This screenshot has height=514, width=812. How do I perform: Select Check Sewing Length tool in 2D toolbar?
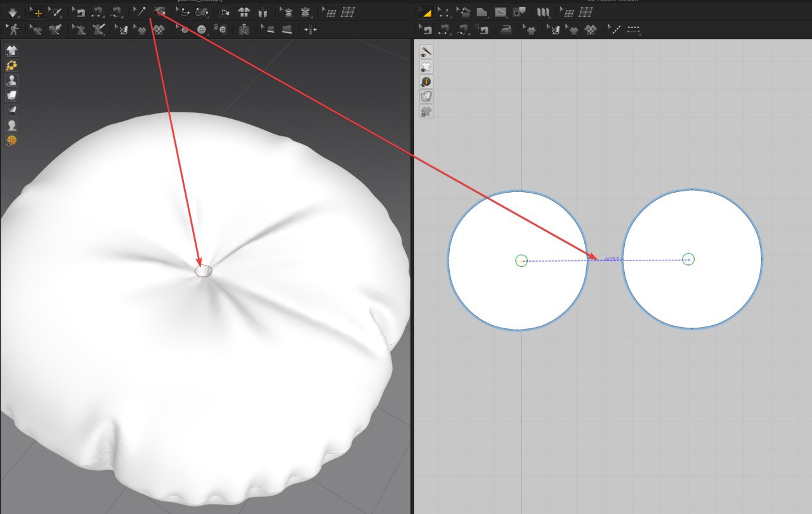pyautogui.click(x=482, y=29)
